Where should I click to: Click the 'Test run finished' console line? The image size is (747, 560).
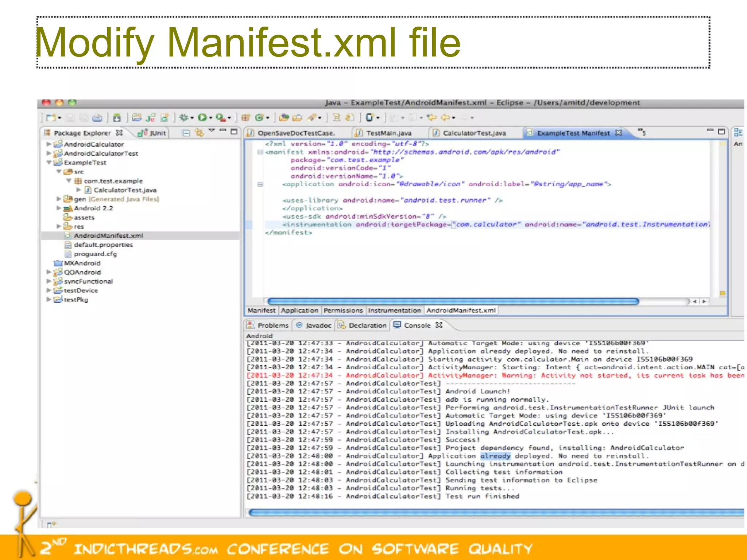[482, 496]
